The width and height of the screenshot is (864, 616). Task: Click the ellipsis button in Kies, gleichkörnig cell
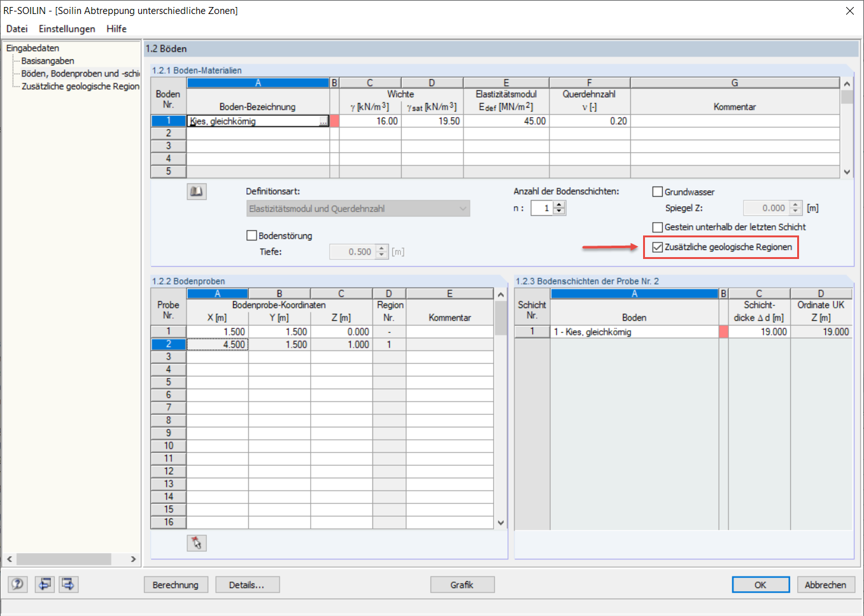pyautogui.click(x=323, y=121)
